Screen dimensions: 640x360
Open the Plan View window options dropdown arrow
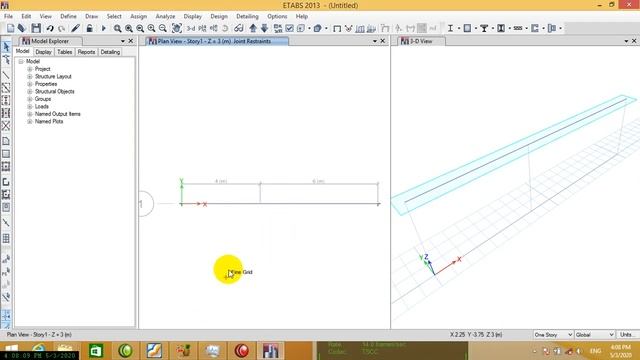tap(375, 41)
